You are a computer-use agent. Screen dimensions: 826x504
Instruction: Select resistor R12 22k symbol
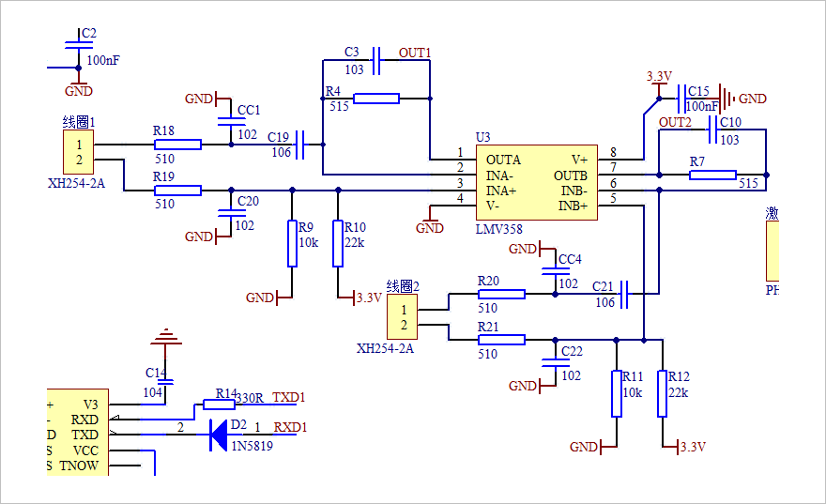[662, 393]
